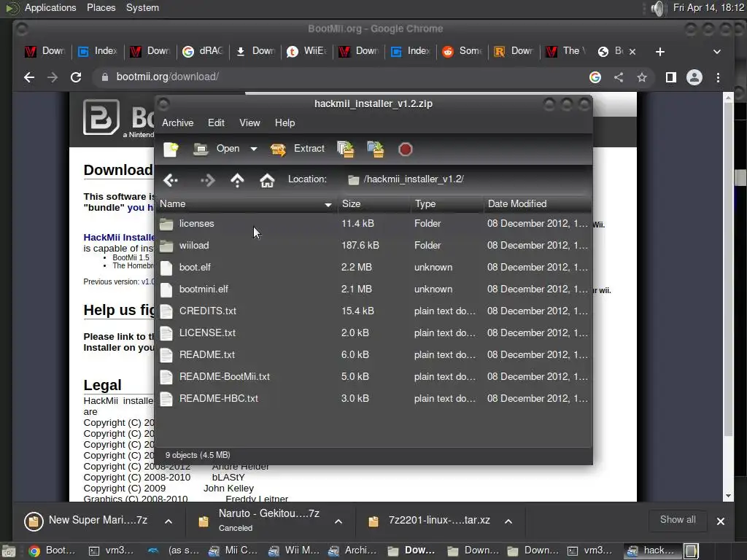This screenshot has width=747, height=560.
Task: Click the add files to archive icon
Action: [x=346, y=149]
